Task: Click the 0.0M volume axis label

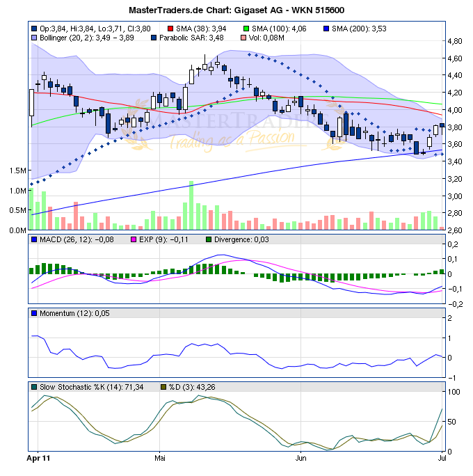Action: 18,230
